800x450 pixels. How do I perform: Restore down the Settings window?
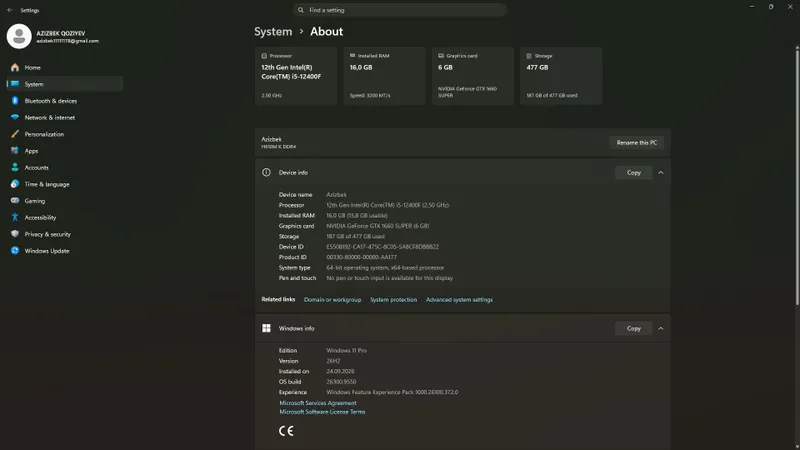click(771, 7)
